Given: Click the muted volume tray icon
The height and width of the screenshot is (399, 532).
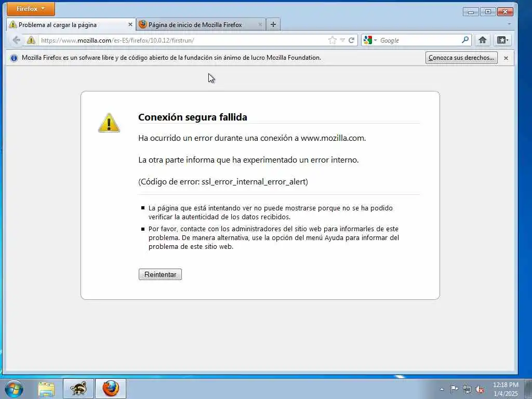Looking at the screenshot, I should (480, 390).
